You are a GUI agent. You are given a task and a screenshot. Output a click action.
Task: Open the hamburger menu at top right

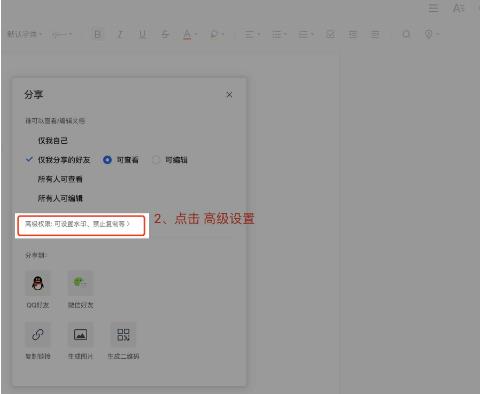[433, 8]
